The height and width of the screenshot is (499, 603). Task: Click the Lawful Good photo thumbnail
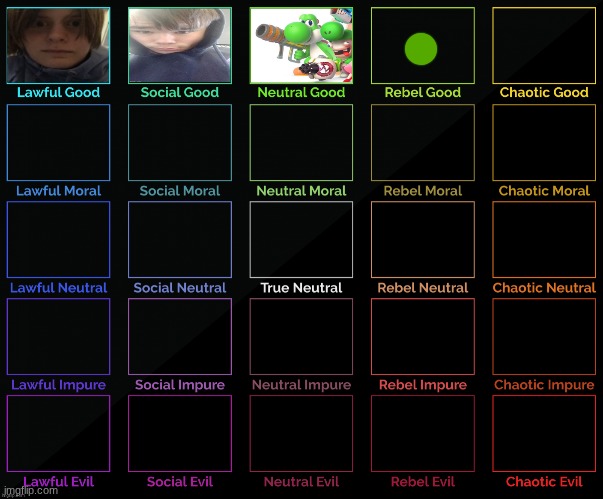click(x=58, y=45)
